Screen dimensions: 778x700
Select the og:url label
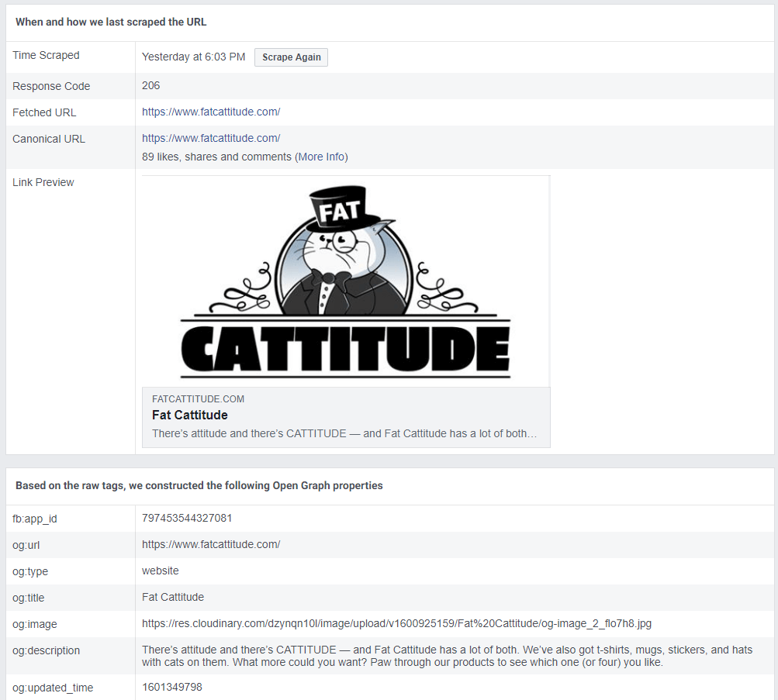pos(26,545)
